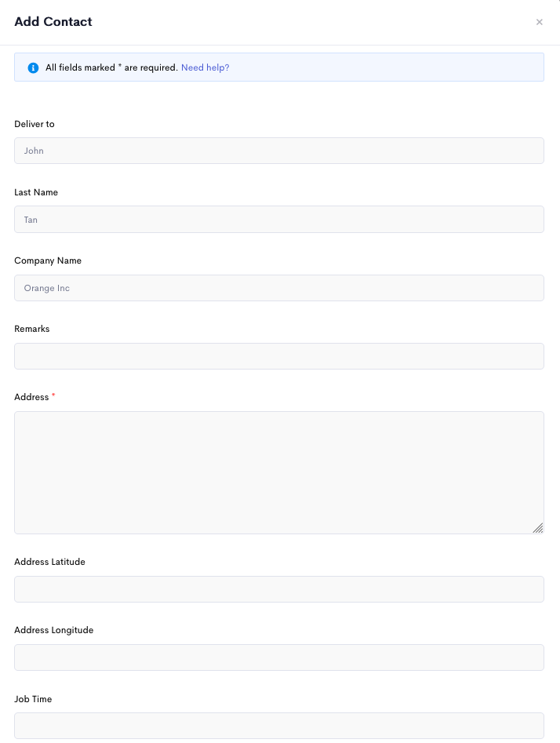
Task: Click the Last Name label
Action: (36, 192)
